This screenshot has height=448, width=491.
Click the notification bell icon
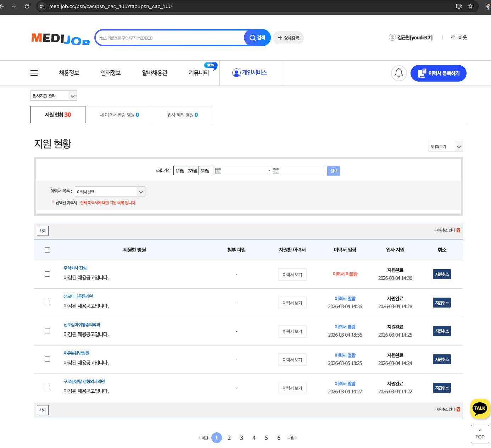[x=398, y=73]
